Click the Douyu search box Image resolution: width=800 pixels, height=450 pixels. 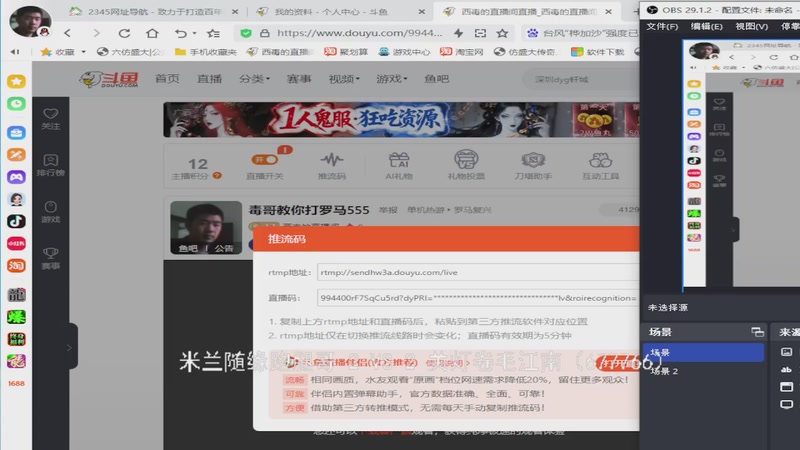point(581,80)
